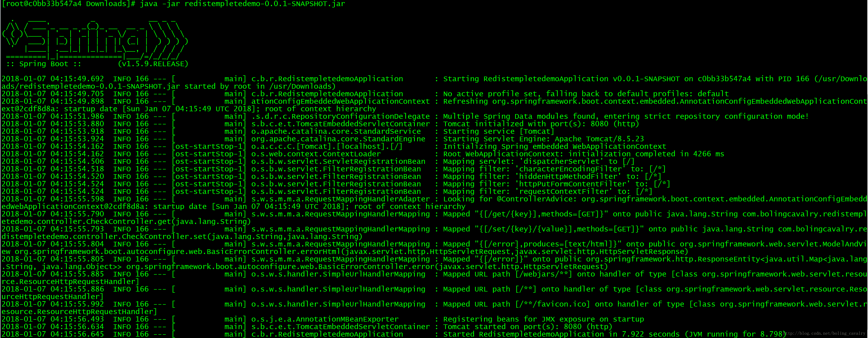Click 'Starting Servlet Engine: Apache Tomcat/8.5.23'
868x338 pixels.
(x=543, y=139)
